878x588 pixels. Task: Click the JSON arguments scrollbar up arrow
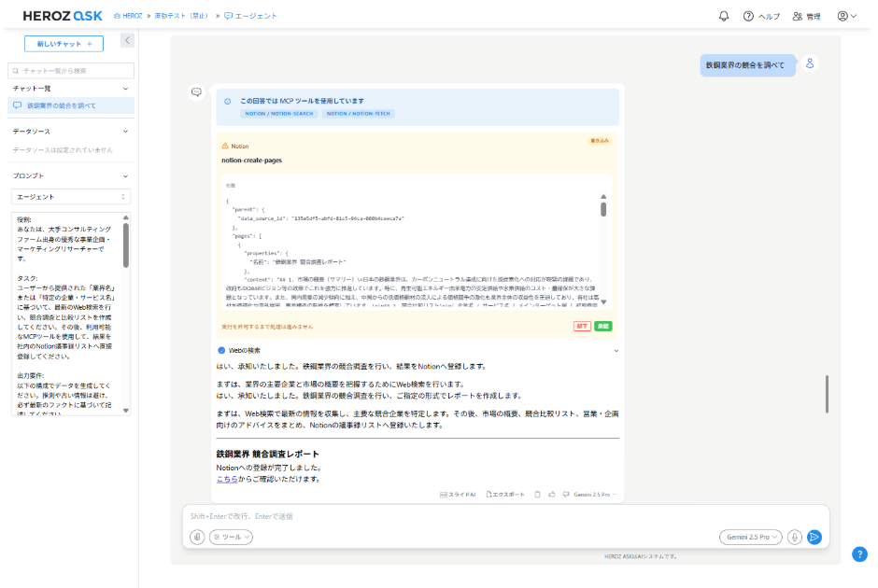[603, 196]
